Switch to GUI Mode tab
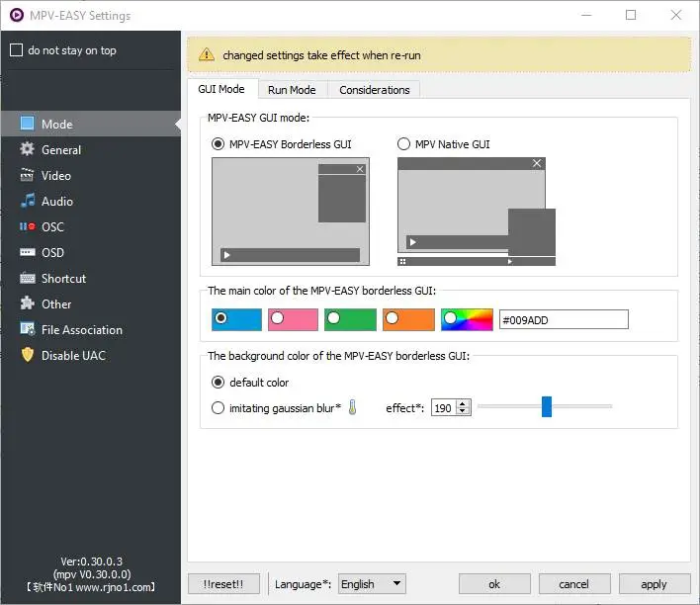The height and width of the screenshot is (605, 700). 221,89
